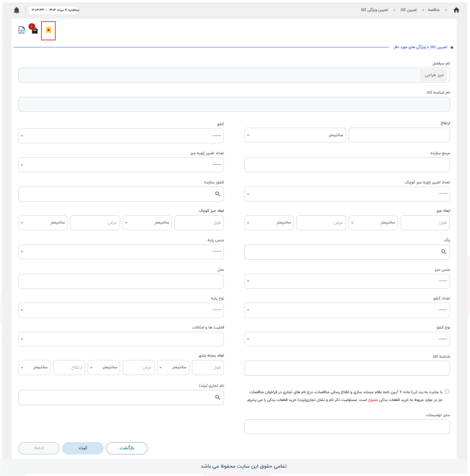Expand the جنس پایه dropdown
The height and width of the screenshot is (476, 470).
[x=121, y=251]
